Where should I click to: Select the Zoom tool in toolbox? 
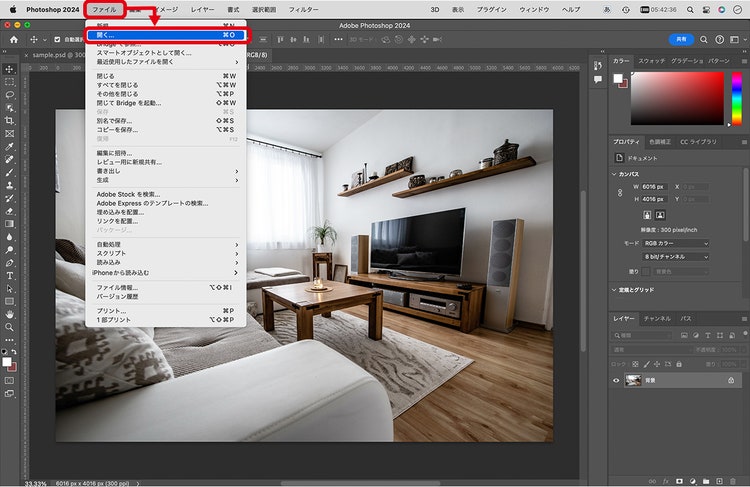pos(9,327)
